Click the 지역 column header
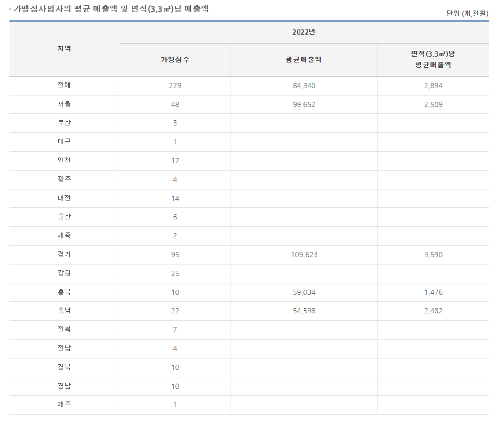This screenshot has width=504, height=423. point(64,49)
